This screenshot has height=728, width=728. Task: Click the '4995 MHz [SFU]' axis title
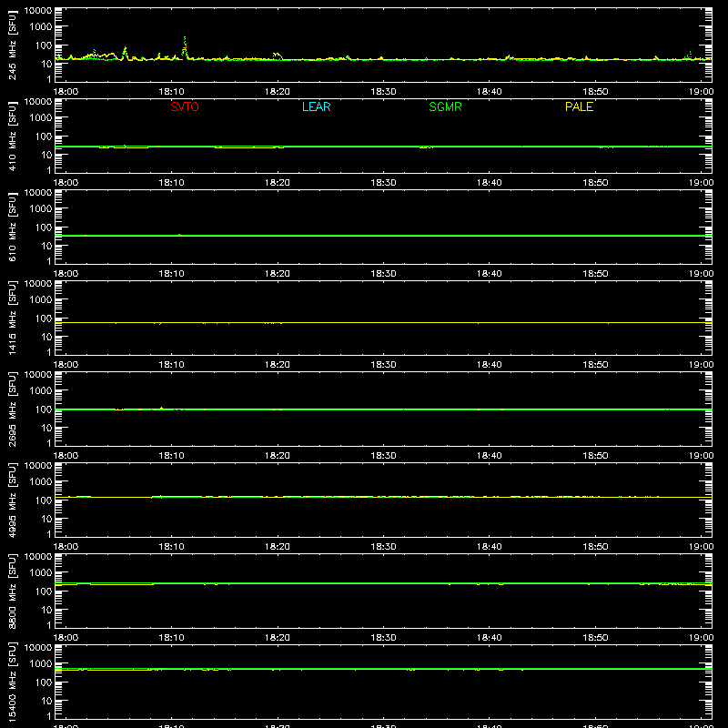12,500
